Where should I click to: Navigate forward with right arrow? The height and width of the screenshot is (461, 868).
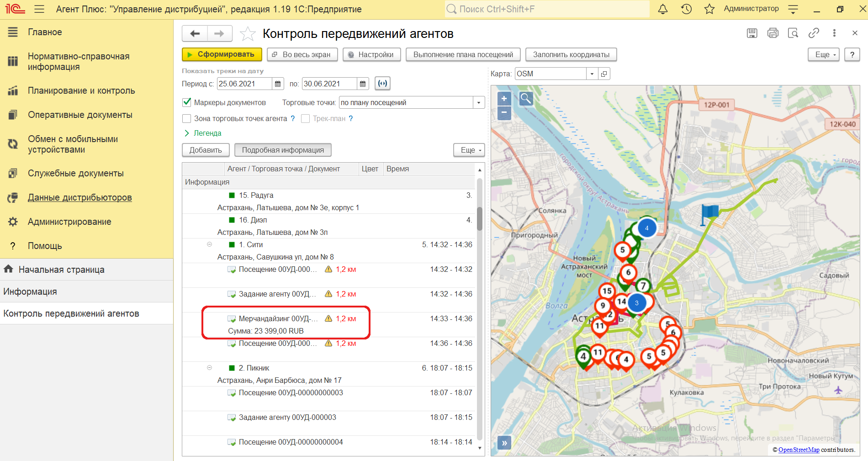point(220,33)
